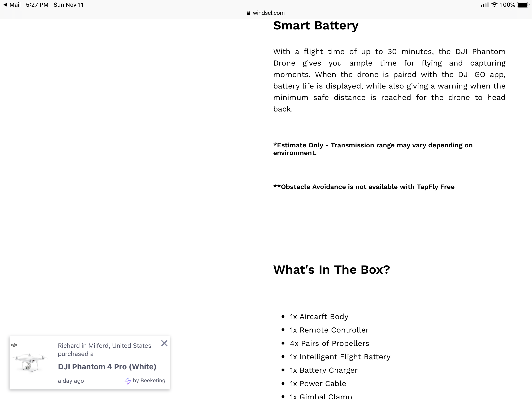532x399 pixels.
Task: Tap the back to Mail arrow
Action: click(x=5, y=5)
